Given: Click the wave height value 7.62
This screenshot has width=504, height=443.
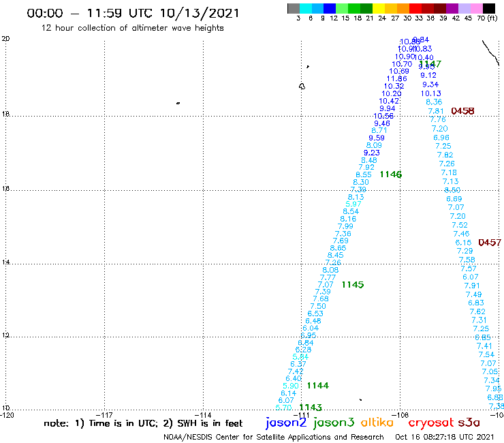Looking at the screenshot, I should (477, 311).
